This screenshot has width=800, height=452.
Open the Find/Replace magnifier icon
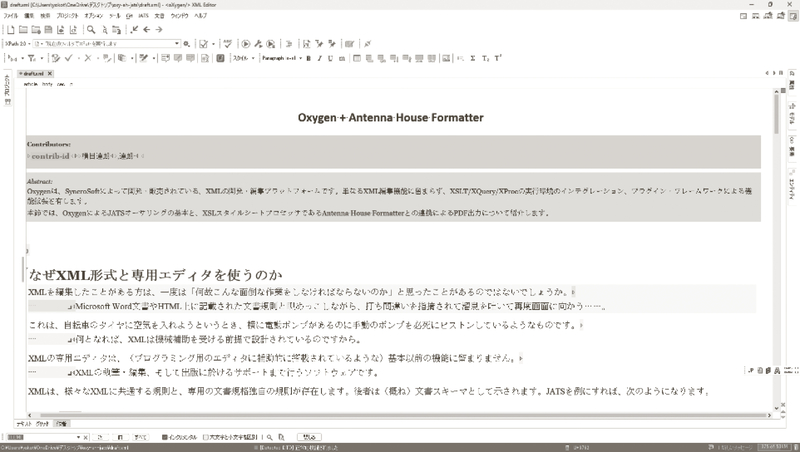(91, 30)
